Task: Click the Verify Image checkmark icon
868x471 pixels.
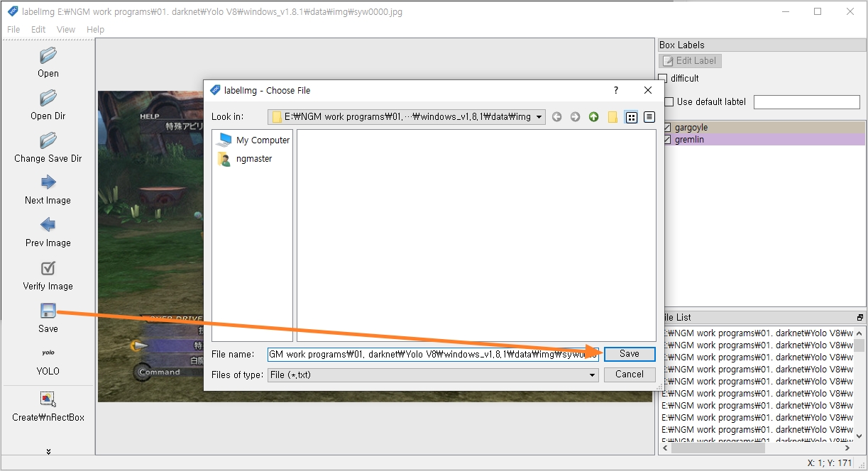Action: 48,268
